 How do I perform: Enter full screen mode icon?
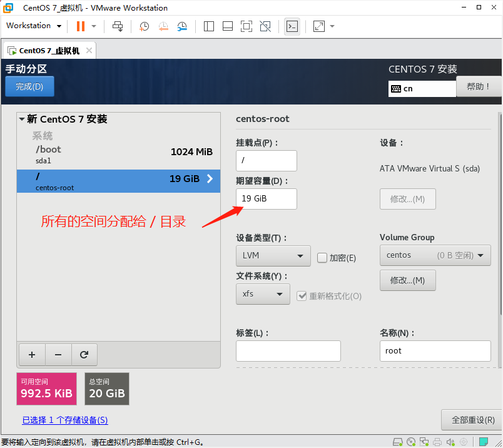(x=246, y=26)
